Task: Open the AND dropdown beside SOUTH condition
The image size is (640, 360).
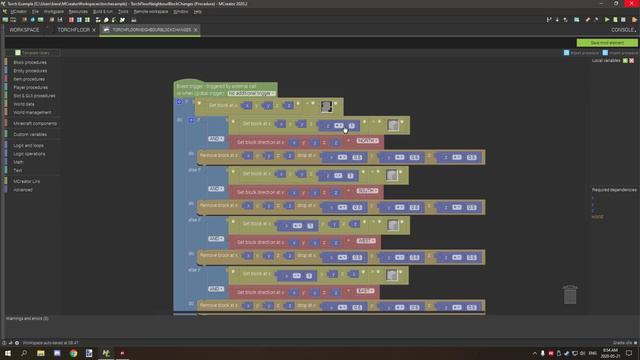Action: click(x=216, y=189)
